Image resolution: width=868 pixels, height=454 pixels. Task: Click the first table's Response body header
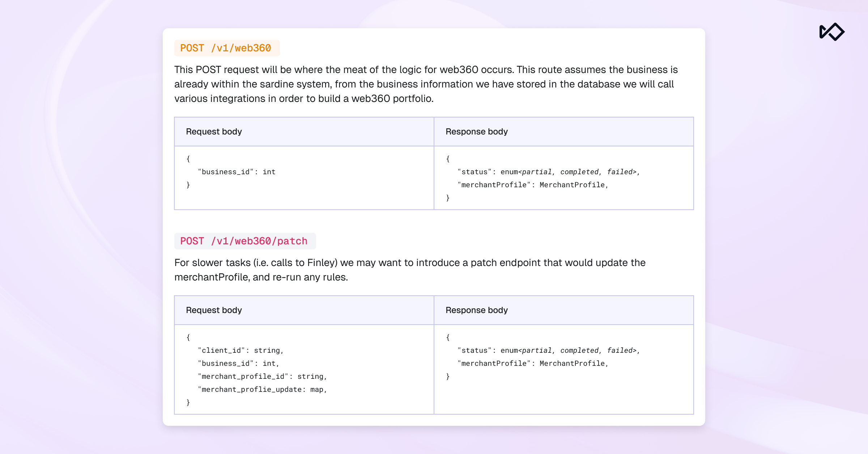pos(476,132)
